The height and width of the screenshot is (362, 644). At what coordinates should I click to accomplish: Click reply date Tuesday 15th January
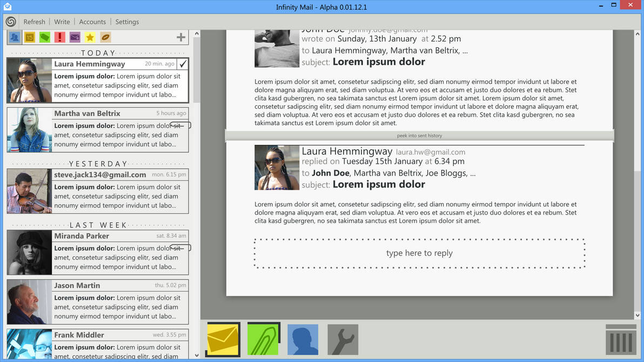pyautogui.click(x=382, y=162)
